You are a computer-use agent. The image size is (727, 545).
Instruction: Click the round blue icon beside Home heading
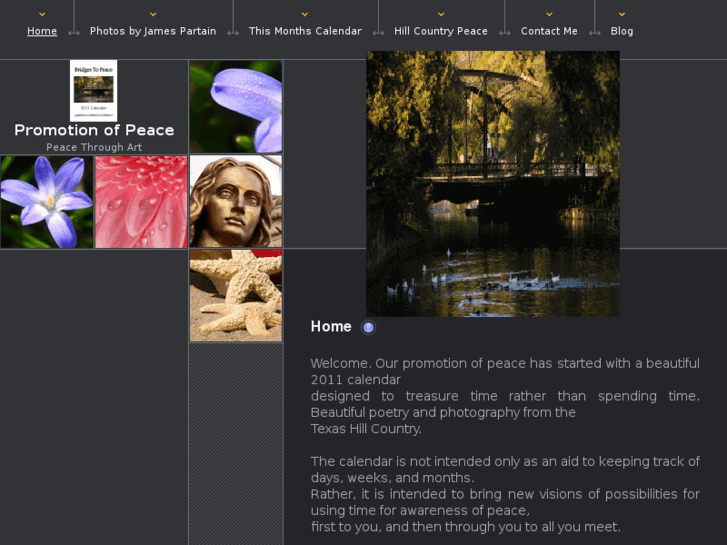[368, 327]
